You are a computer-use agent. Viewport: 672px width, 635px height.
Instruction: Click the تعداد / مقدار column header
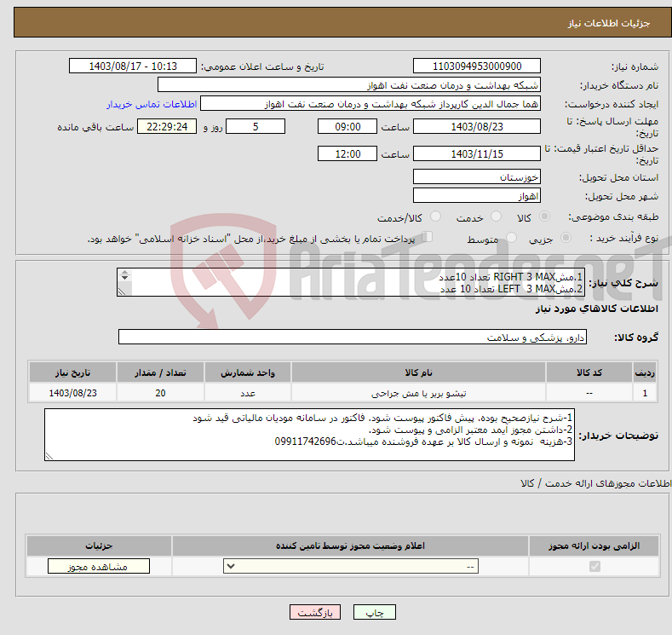point(160,372)
